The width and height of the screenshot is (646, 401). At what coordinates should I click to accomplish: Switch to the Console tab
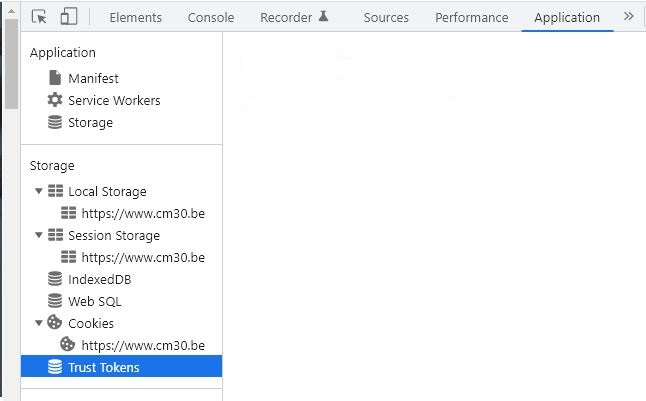coord(211,17)
